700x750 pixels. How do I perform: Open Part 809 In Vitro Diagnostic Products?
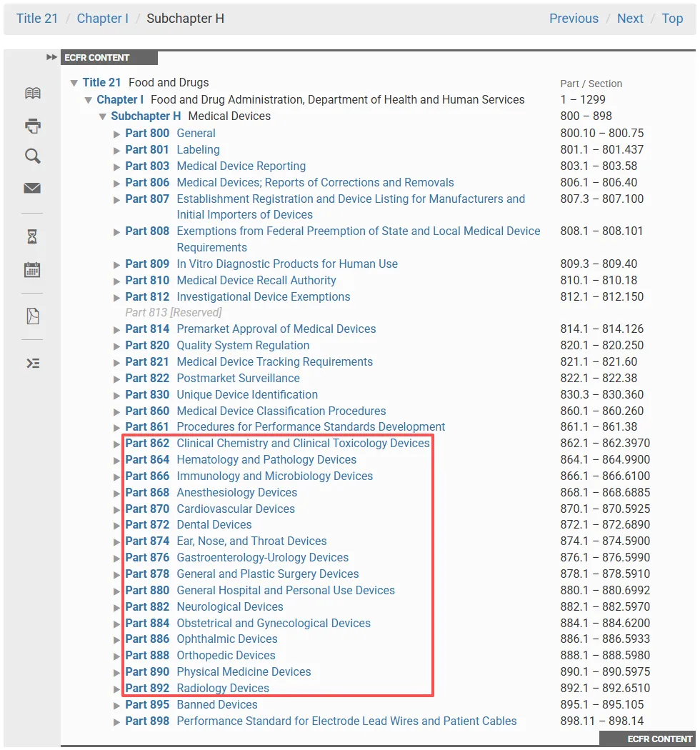261,264
